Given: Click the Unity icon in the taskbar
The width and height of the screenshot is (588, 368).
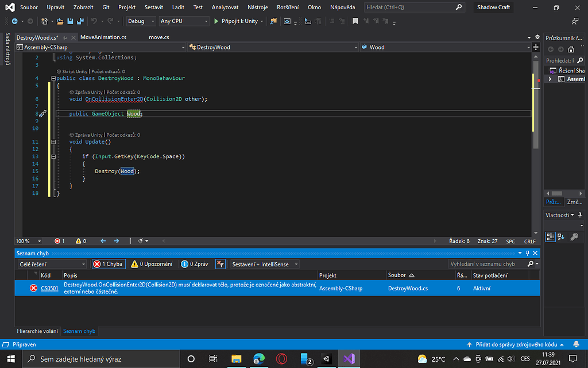Looking at the screenshot, I should pyautogui.click(x=326, y=359).
